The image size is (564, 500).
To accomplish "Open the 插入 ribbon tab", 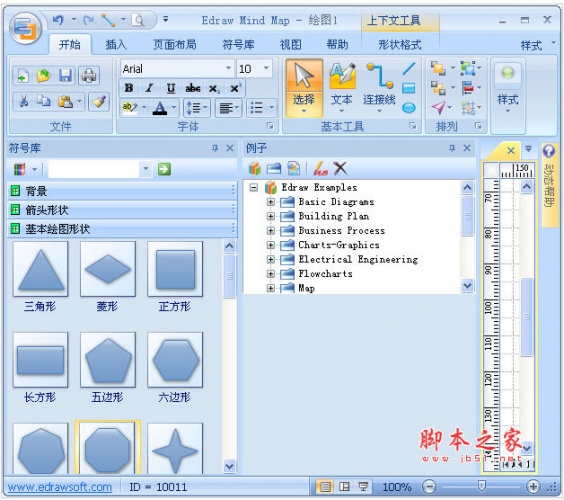I will [116, 45].
